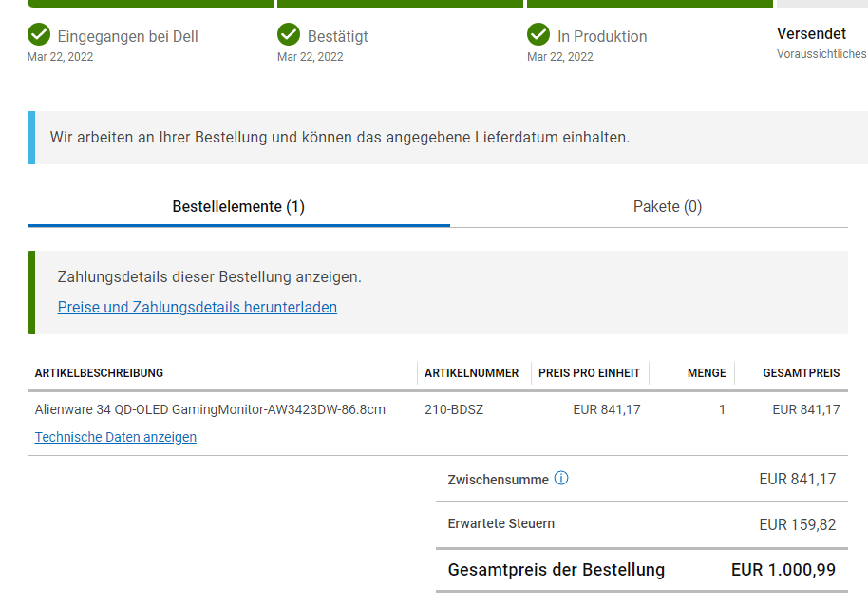Click the green checkmark beside Bestätigt
Screen dimensions: 868x606
point(289,34)
